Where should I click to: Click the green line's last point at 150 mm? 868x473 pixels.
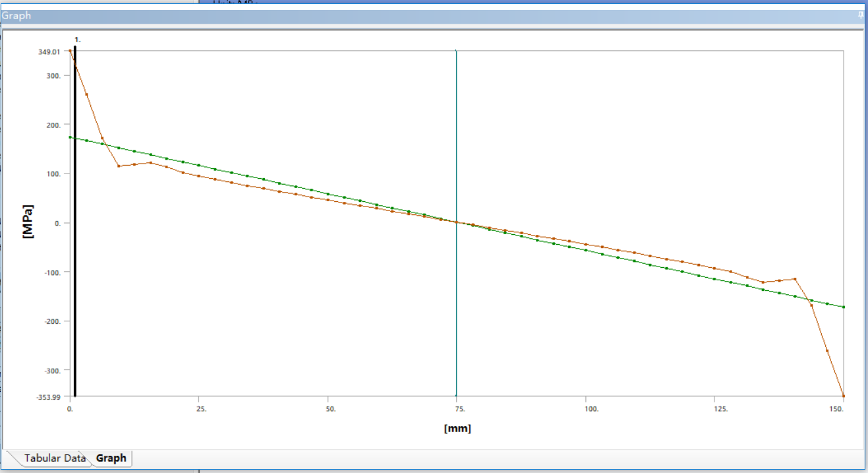point(844,307)
